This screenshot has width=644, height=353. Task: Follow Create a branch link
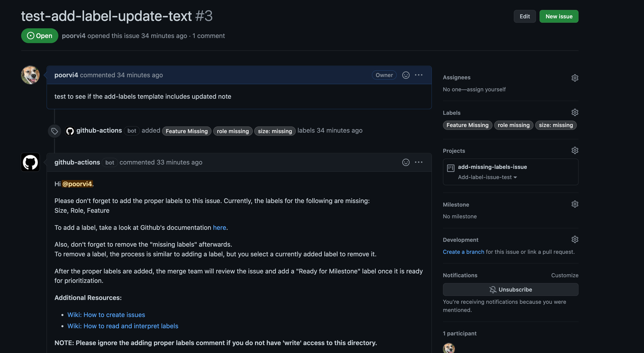(463, 252)
